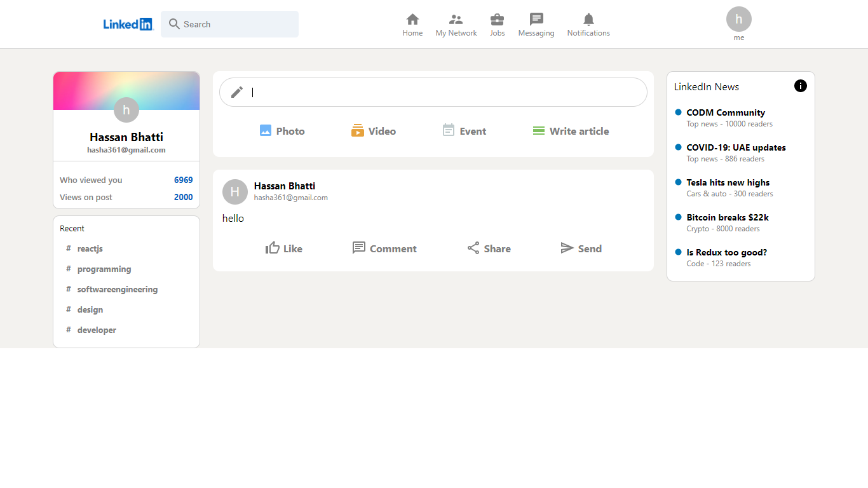Click the Event calendar icon
This screenshot has height=488, width=868.
tap(449, 130)
